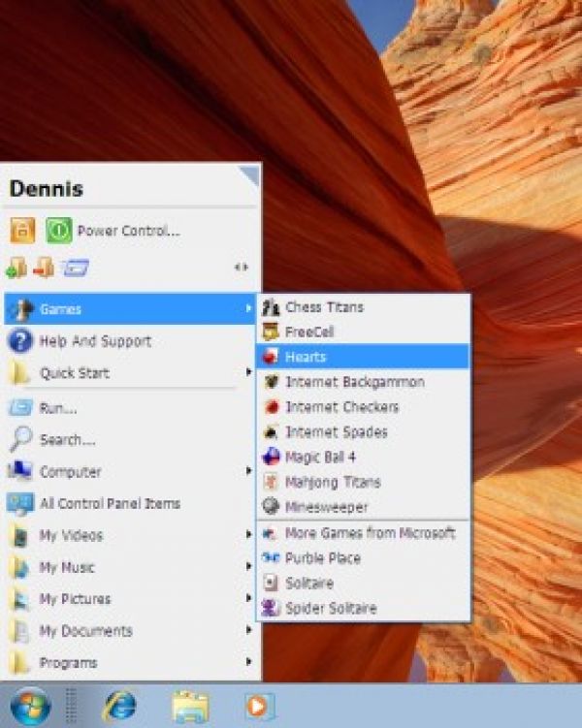The image size is (582, 728).
Task: Click the Internet Spades icon
Action: click(271, 432)
